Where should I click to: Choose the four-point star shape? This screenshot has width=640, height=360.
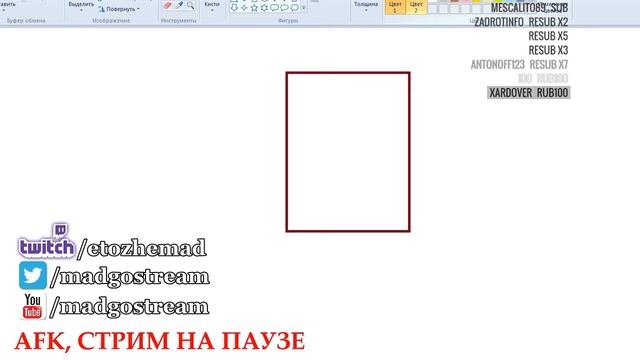pos(244,7)
